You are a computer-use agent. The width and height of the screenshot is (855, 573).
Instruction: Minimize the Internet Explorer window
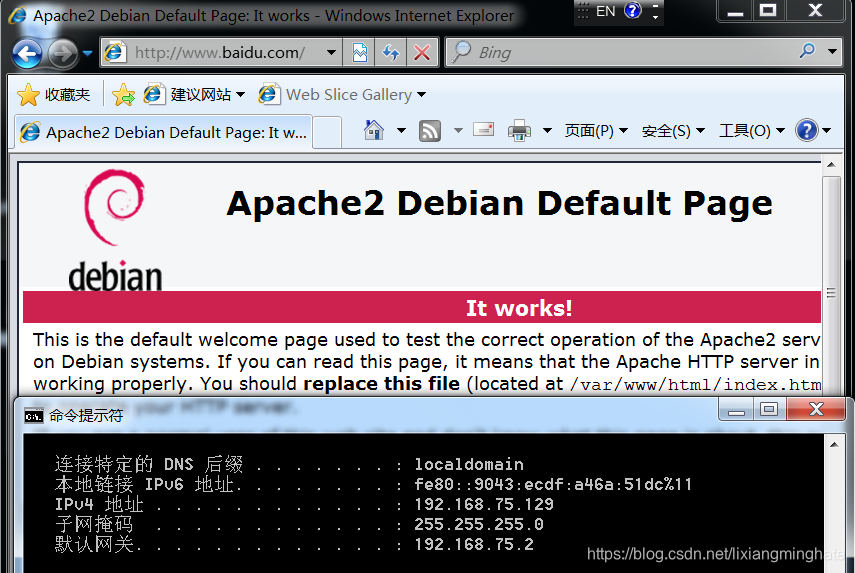[x=735, y=11]
